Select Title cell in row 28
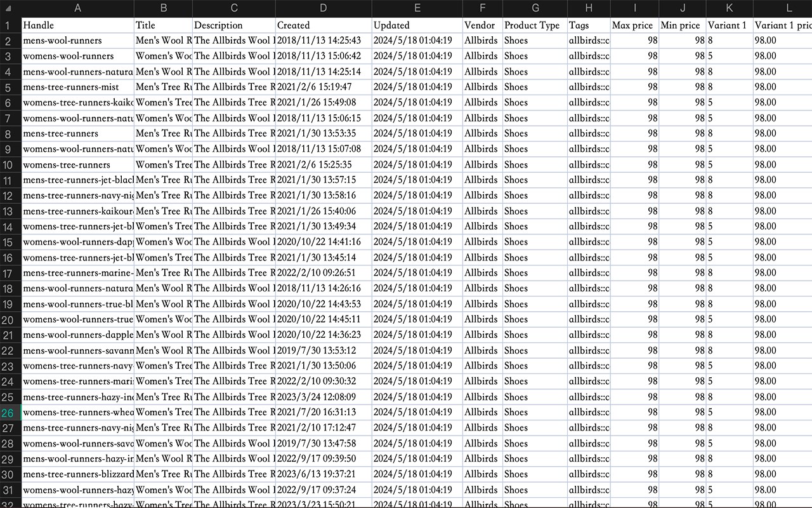This screenshot has width=812, height=508. tap(163, 443)
